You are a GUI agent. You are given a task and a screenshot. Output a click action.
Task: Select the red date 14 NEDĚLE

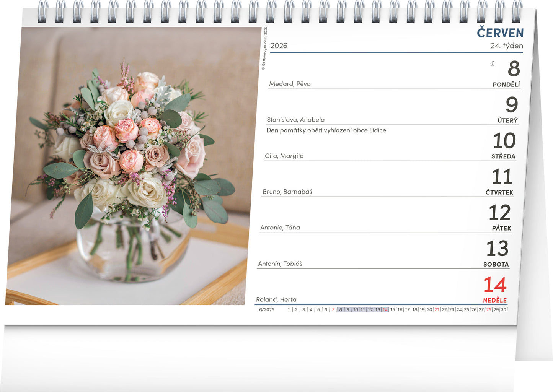tap(495, 285)
